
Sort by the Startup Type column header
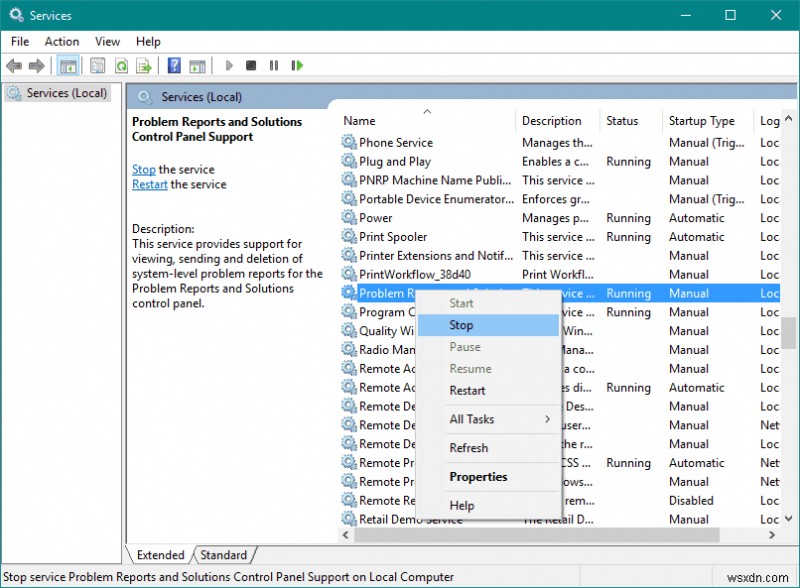[x=707, y=121]
